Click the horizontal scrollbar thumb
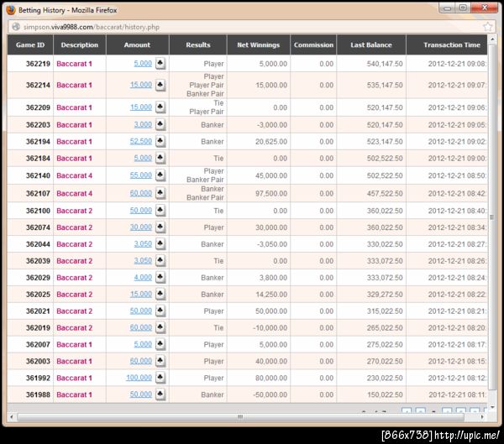504x444 pixels. tap(240, 417)
